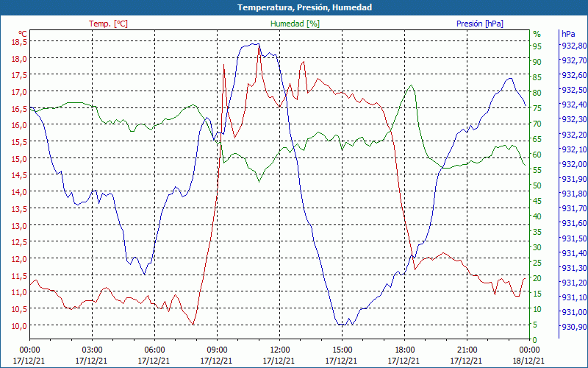
Task: Click temperature axis value '12,5'
Action: [x=19, y=242]
